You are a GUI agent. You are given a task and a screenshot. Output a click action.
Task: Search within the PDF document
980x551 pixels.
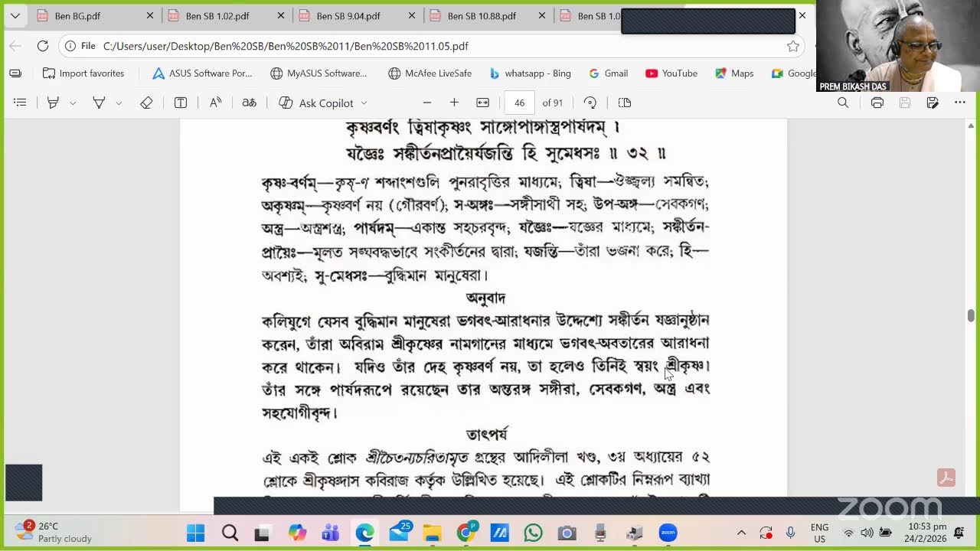843,103
